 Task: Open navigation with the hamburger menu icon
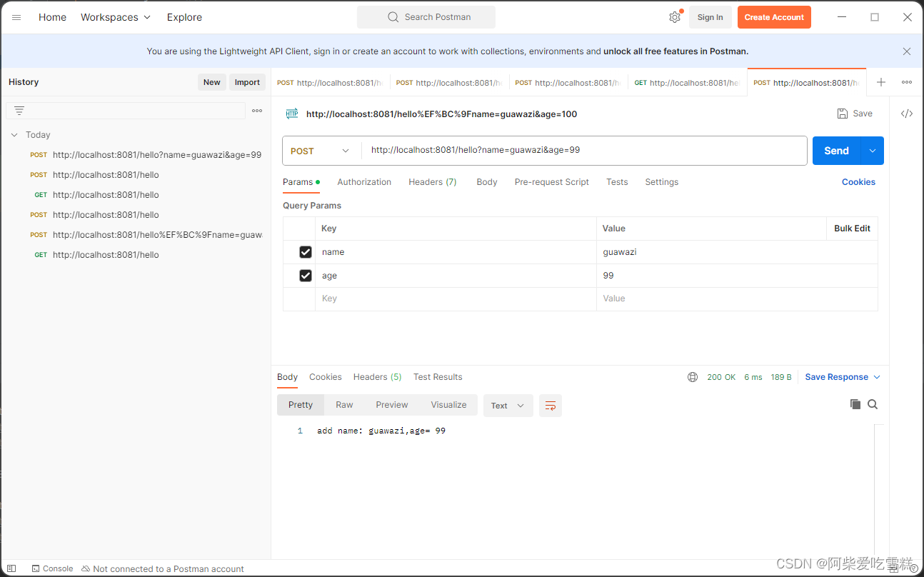click(16, 17)
